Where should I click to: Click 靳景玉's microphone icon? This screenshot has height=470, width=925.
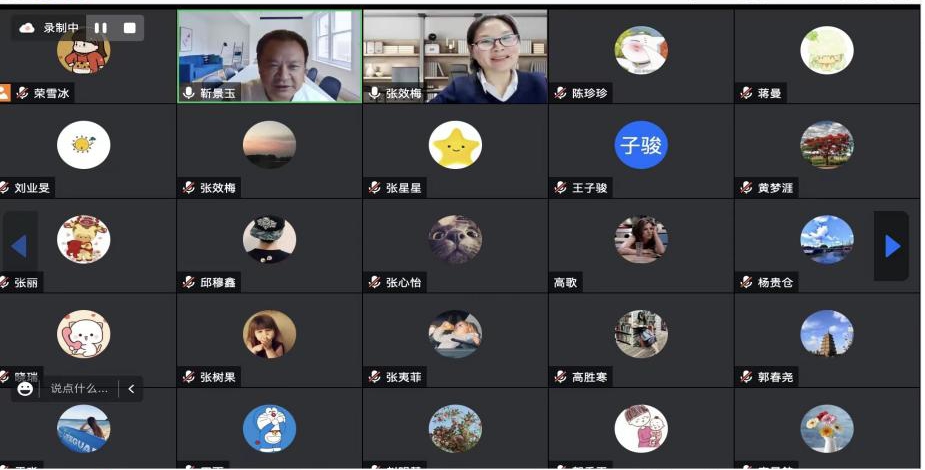click(189, 93)
